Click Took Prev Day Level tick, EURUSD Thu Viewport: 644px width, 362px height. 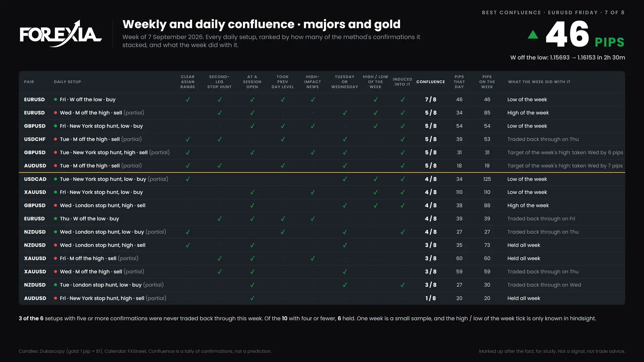283,219
